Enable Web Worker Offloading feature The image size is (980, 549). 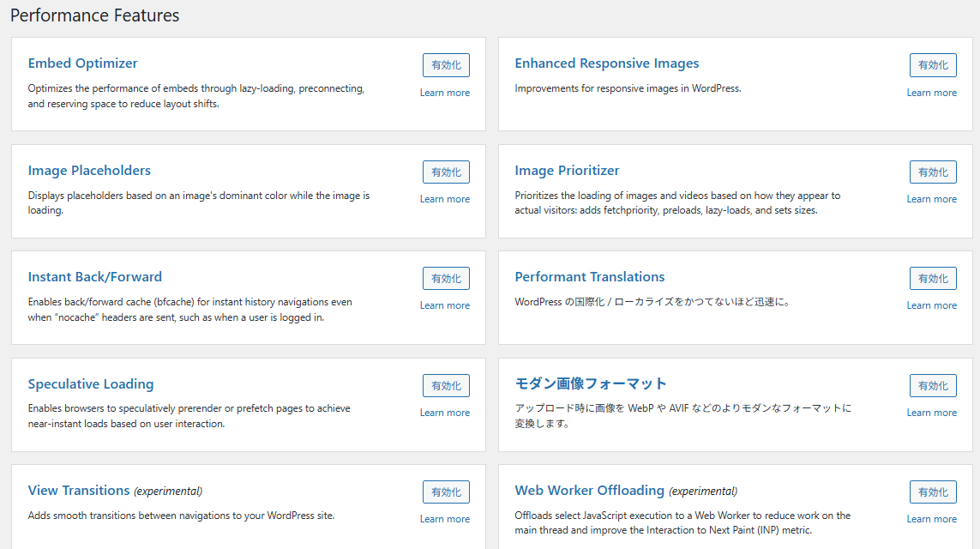933,492
